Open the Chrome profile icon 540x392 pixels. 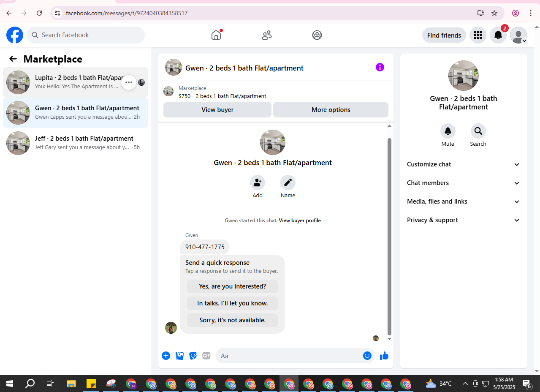[x=516, y=13]
